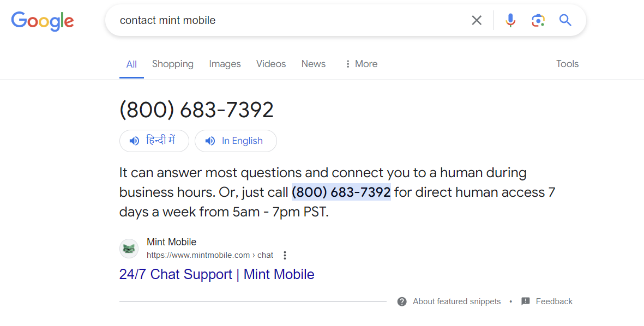Click the question mark beside About featured snippets
Viewport: 644px width, 326px height.
(x=402, y=301)
